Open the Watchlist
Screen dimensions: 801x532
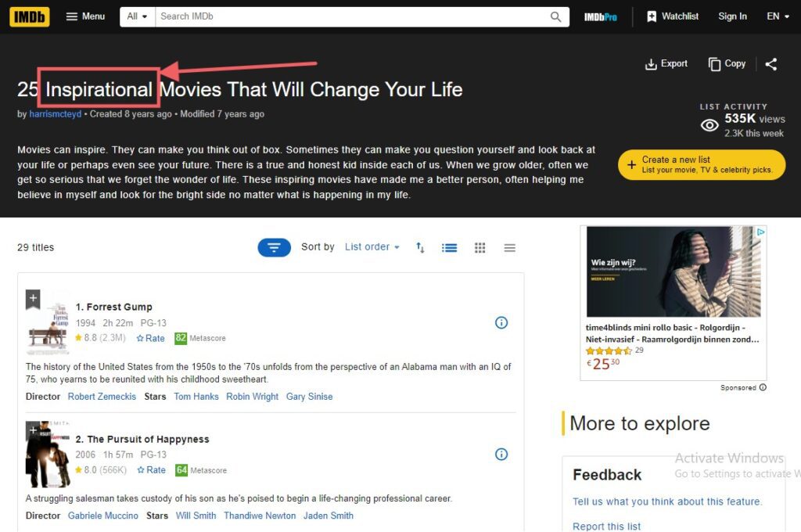tap(672, 16)
